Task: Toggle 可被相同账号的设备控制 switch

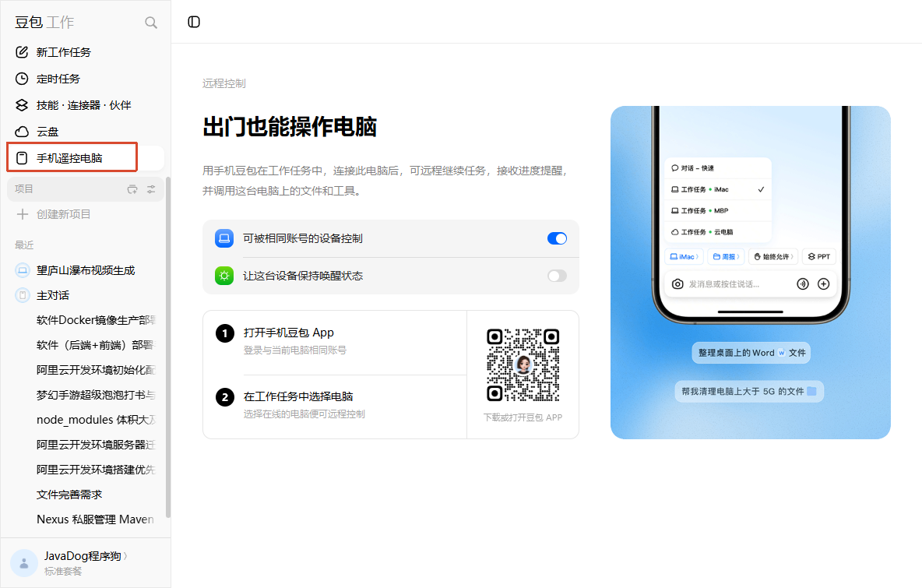Action: coord(557,238)
